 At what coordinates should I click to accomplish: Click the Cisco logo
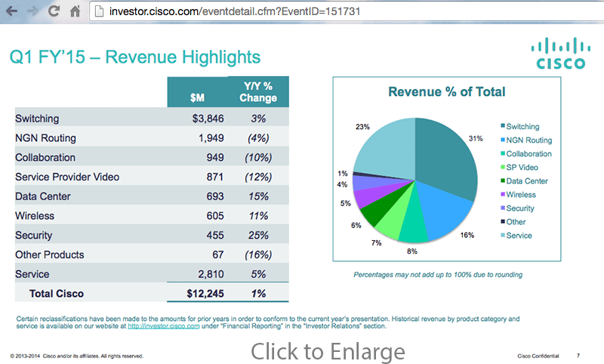click(560, 53)
